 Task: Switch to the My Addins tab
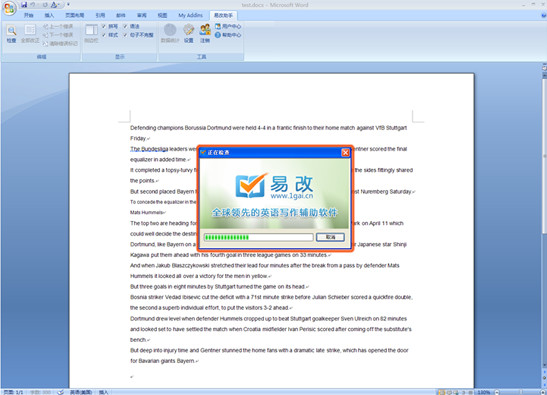190,15
